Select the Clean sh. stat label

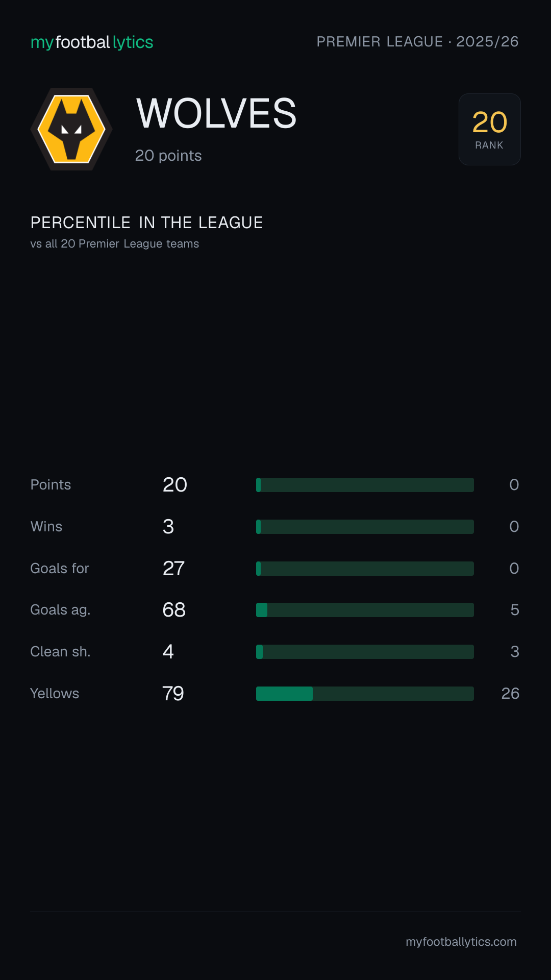pos(60,651)
